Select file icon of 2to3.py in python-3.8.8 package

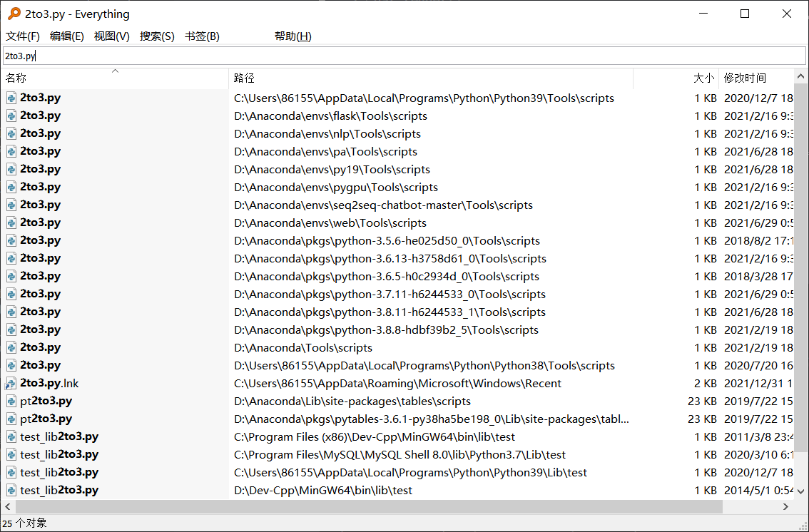pyautogui.click(x=11, y=329)
